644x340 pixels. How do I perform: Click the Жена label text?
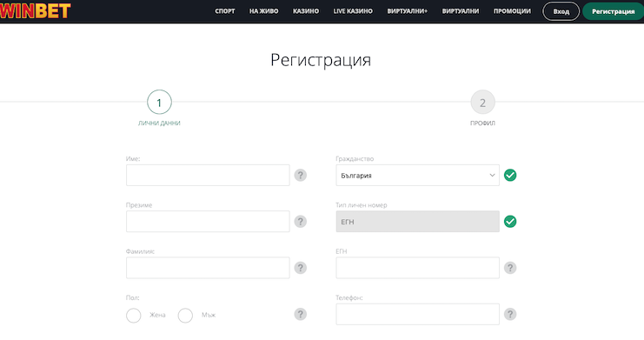157,315
